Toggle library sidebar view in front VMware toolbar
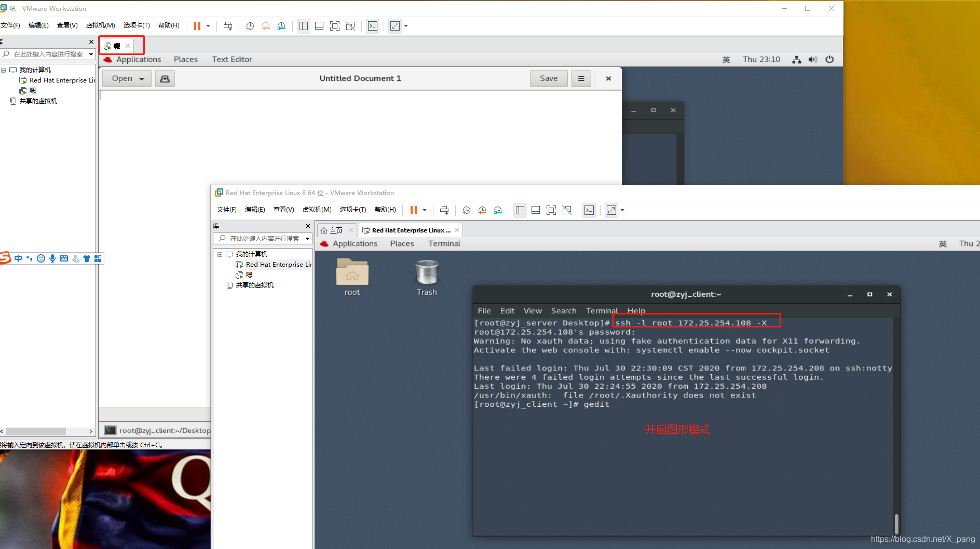The width and height of the screenshot is (980, 549). [520, 210]
